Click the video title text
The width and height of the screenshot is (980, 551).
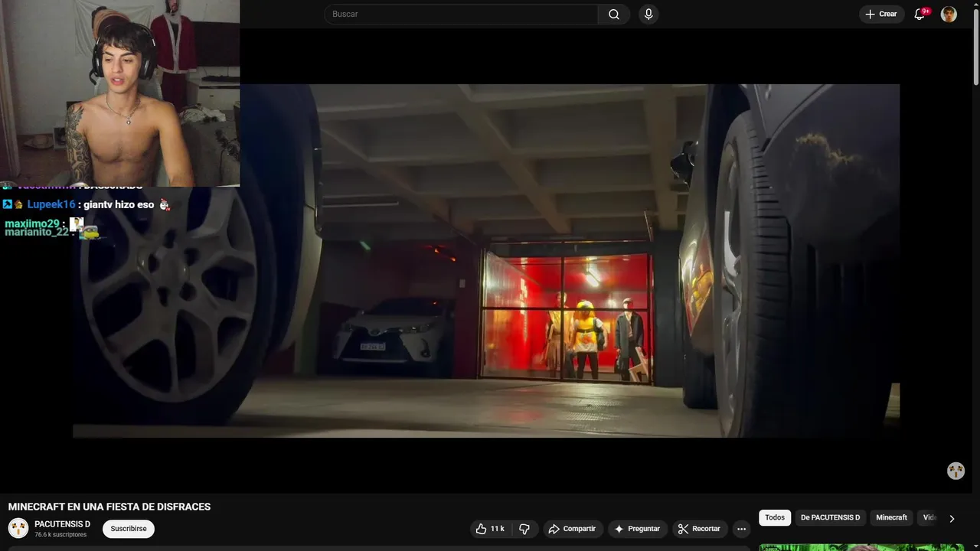109,507
